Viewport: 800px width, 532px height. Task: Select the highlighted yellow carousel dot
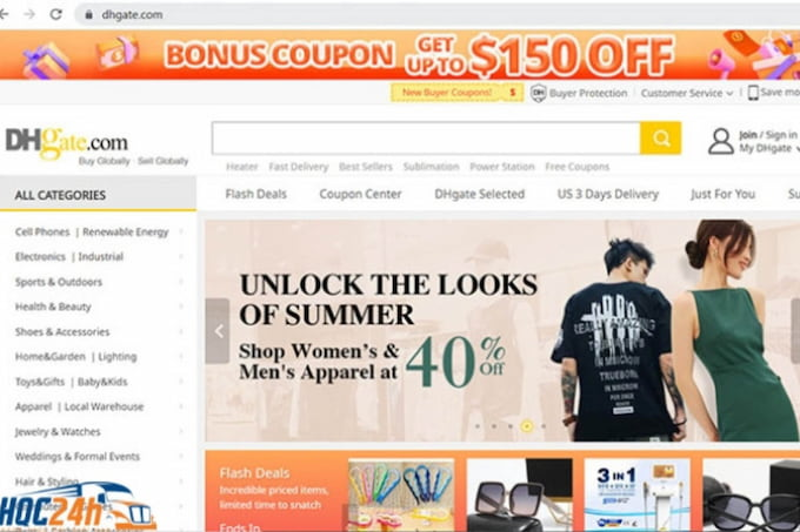(x=527, y=425)
